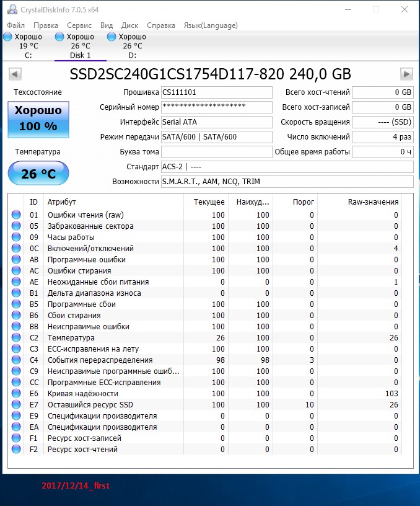This screenshot has width=420, height=506.
Task: Click the 26 °C temperature button
Action: click(38, 174)
